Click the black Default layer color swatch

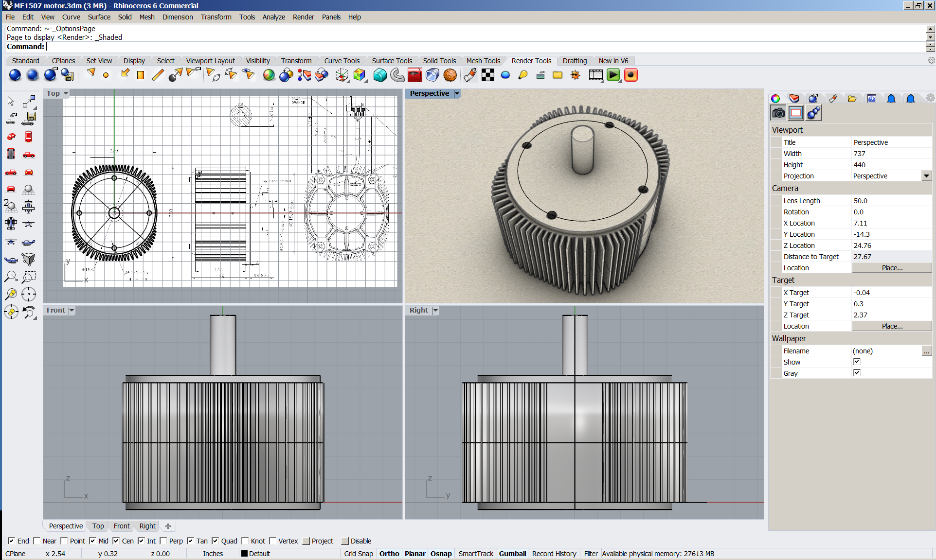(x=244, y=554)
